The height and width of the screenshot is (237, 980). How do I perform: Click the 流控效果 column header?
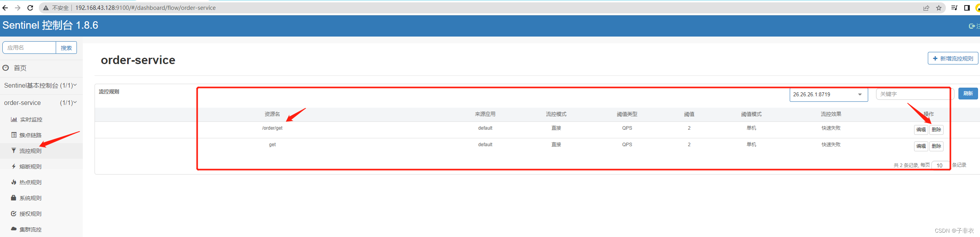tap(831, 114)
